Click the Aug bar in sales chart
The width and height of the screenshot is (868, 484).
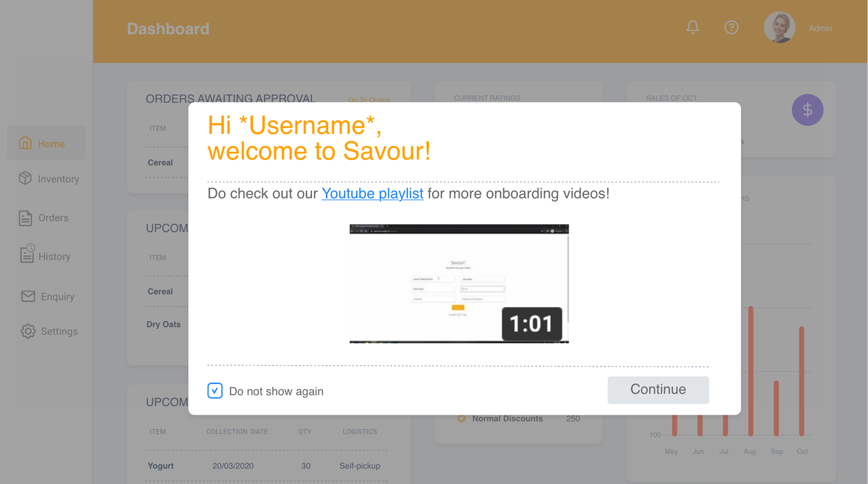pyautogui.click(x=750, y=371)
